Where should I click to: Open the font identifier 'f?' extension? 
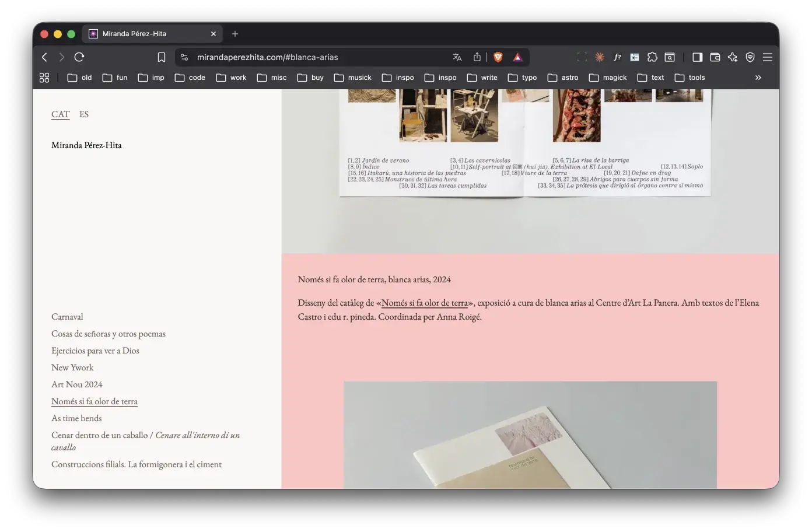tap(617, 57)
